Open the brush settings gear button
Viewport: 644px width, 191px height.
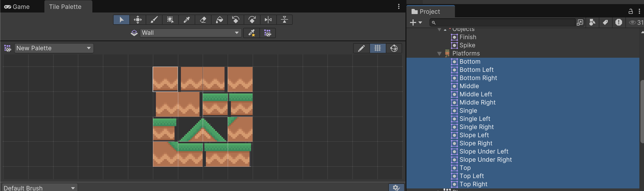point(396,188)
